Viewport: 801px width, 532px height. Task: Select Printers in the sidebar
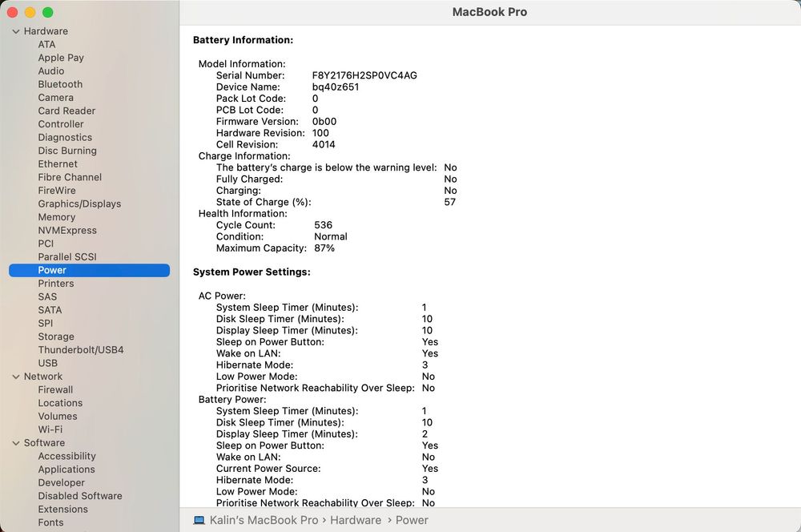pos(56,284)
